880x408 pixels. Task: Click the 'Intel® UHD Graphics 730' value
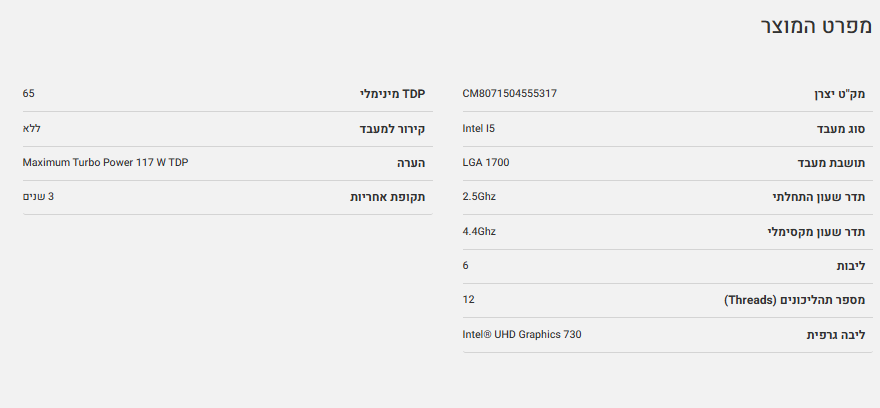[521, 334]
